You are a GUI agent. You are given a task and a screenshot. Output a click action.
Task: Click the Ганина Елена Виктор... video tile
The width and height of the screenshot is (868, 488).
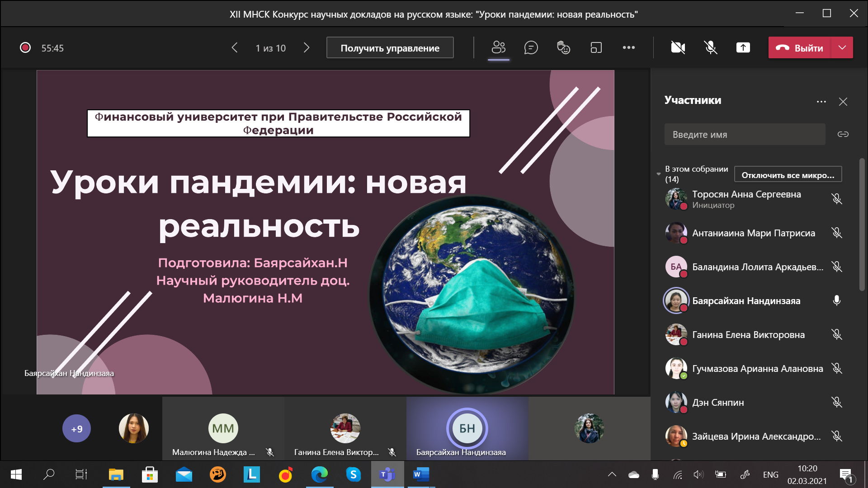(345, 428)
